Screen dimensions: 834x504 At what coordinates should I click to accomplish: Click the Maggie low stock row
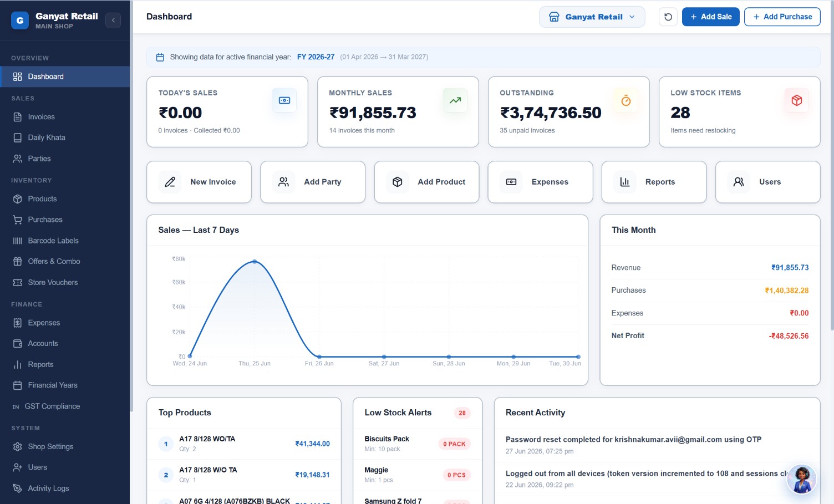pyautogui.click(x=418, y=475)
